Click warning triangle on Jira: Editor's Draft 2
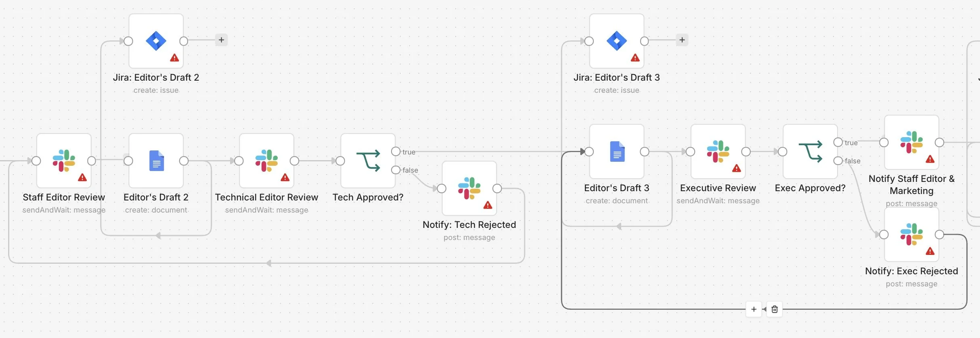980x338 pixels. click(x=174, y=58)
